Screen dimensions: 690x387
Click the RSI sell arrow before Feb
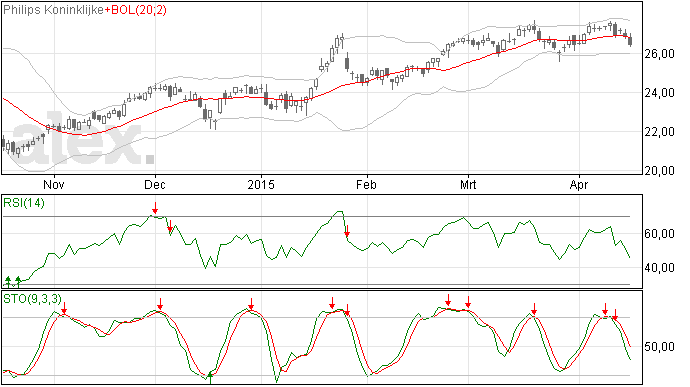point(347,231)
